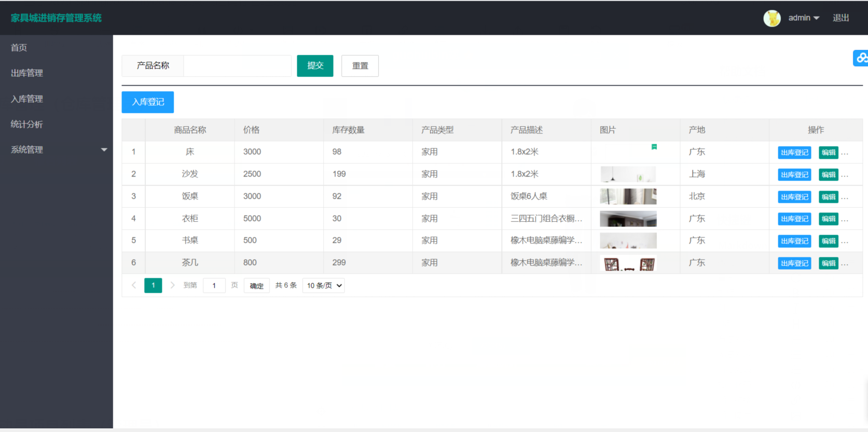868x432 pixels.
Task: Click the 重置 button
Action: click(360, 66)
